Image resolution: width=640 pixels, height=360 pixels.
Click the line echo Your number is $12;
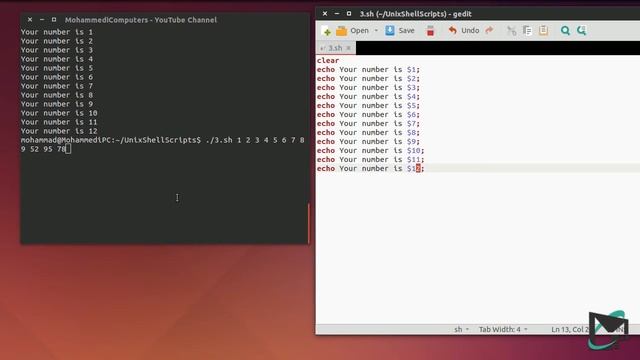[371, 168]
